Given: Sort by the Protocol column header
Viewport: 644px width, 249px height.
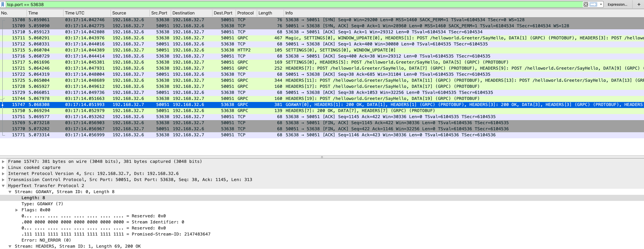Looking at the screenshot, I should (246, 13).
